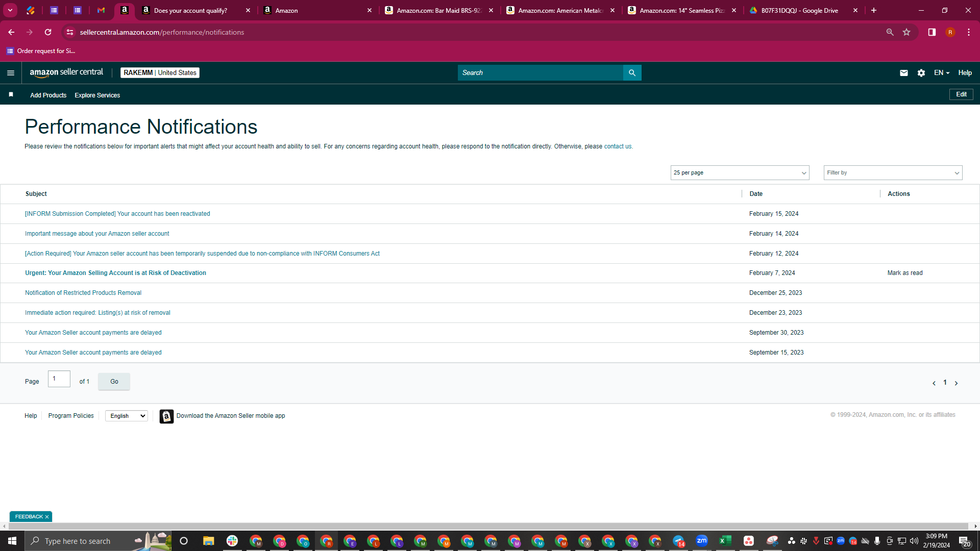Open the Chrome three-dot menu

pos(969,32)
